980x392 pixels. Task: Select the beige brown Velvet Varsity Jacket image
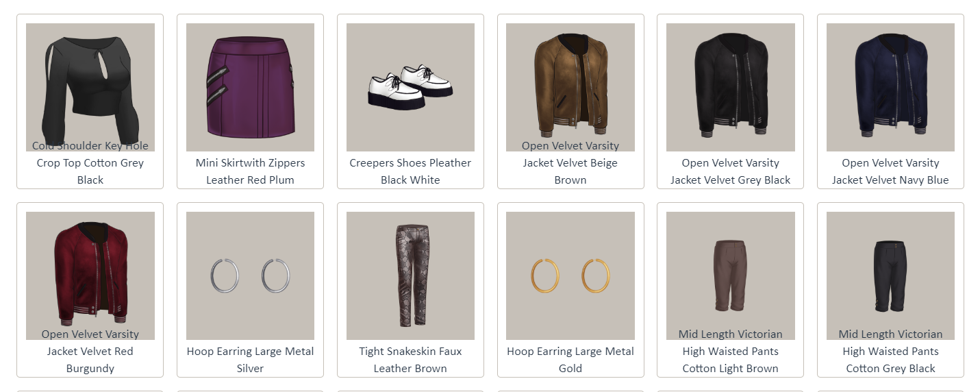point(570,87)
